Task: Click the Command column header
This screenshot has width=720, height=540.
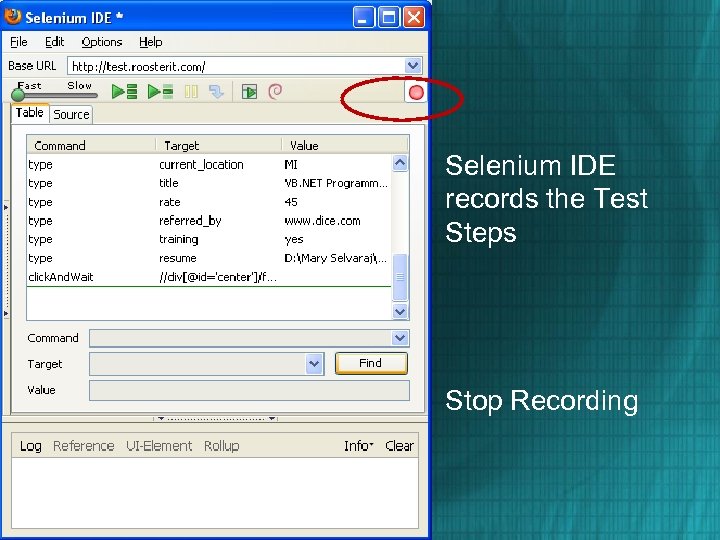Action: [91, 146]
